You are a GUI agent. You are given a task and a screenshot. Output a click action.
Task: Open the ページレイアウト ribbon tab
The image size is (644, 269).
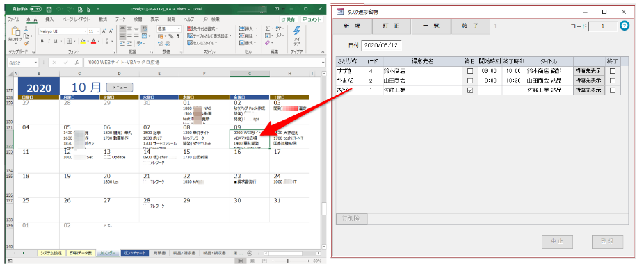click(x=76, y=19)
